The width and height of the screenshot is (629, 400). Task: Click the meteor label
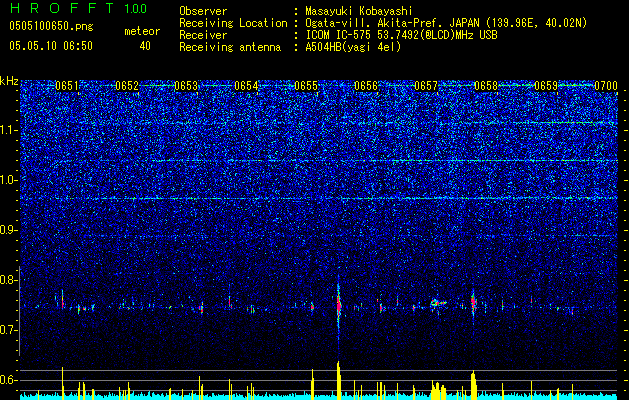tap(142, 31)
